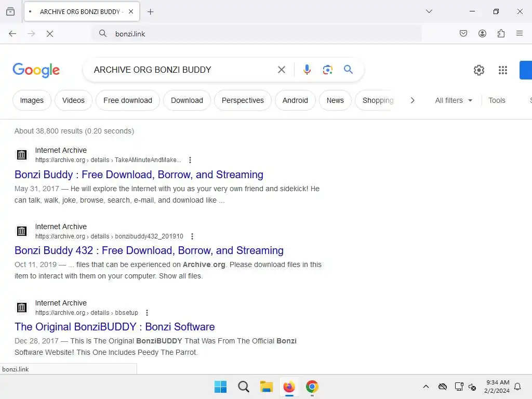Go forward to next page
This screenshot has height=399, width=532.
tap(31, 34)
